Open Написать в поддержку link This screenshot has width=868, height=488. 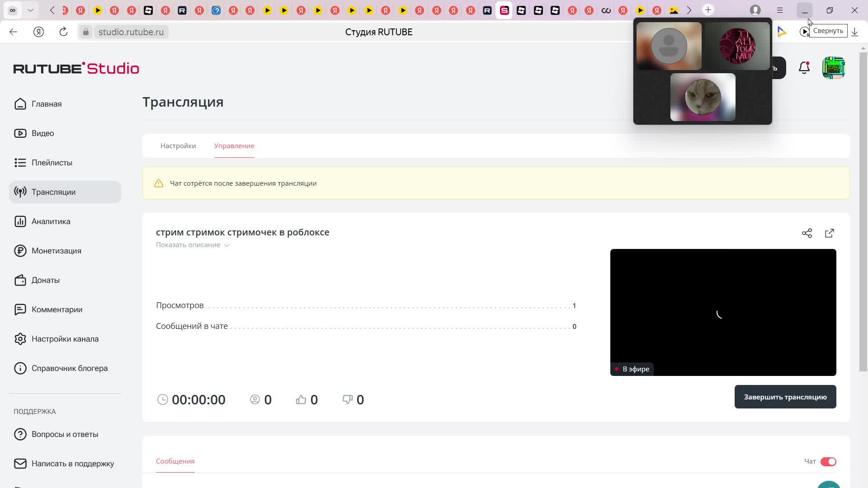tap(72, 464)
